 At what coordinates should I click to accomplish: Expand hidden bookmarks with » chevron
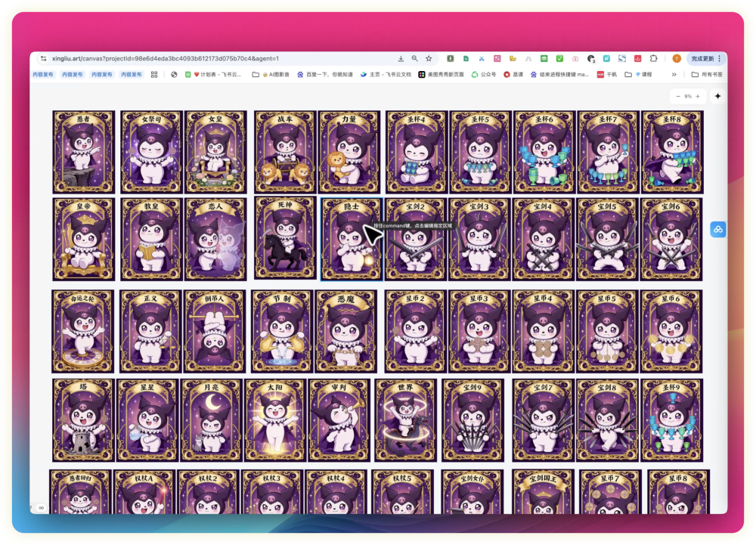(x=674, y=75)
